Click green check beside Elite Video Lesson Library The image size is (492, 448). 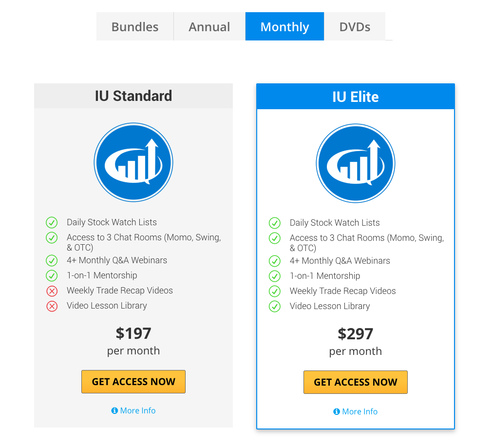point(275,307)
